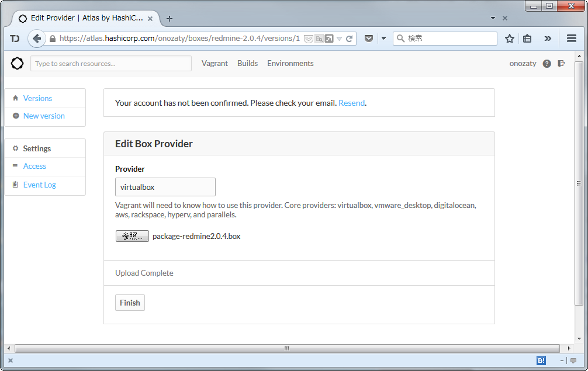
Task: Click the vertical scrollbar down arrow
Action: pos(579,338)
